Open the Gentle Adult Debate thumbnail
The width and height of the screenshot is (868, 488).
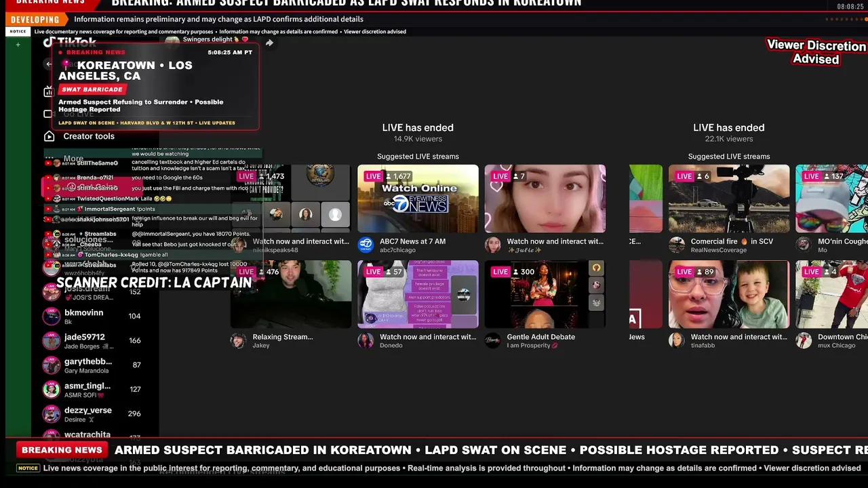[x=545, y=294]
